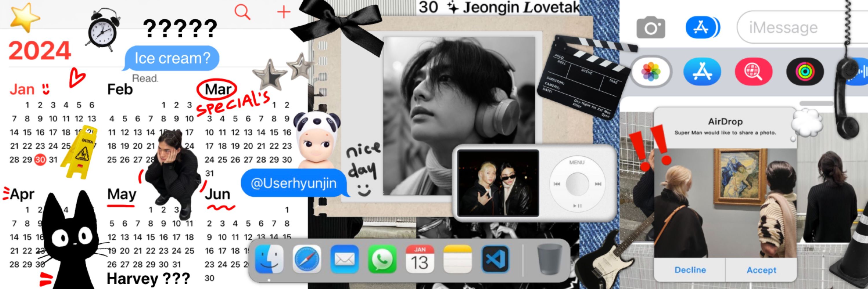Decline the AirDrop photo request

(x=690, y=270)
